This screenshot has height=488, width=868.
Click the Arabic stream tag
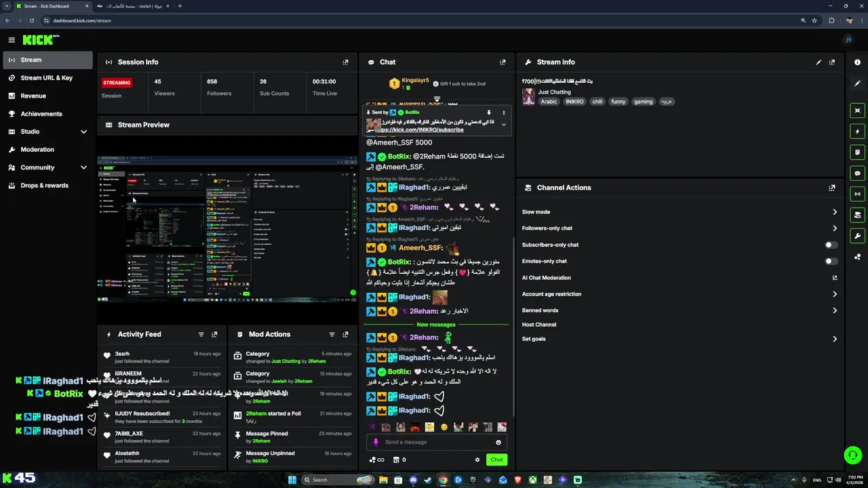click(549, 102)
